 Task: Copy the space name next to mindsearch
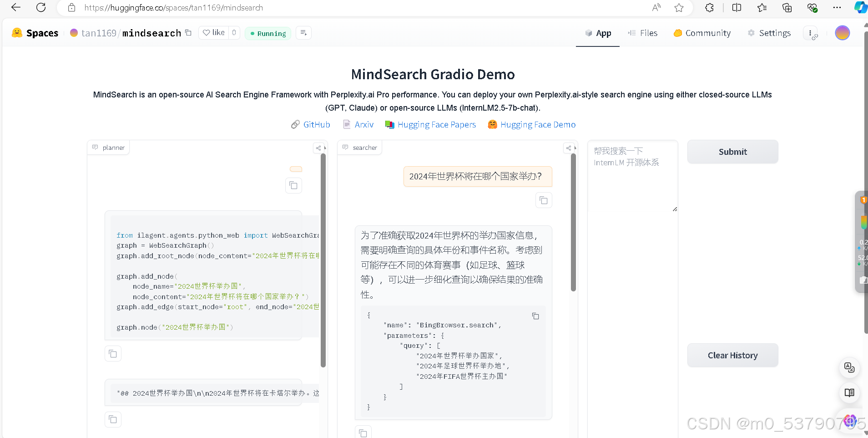(188, 33)
